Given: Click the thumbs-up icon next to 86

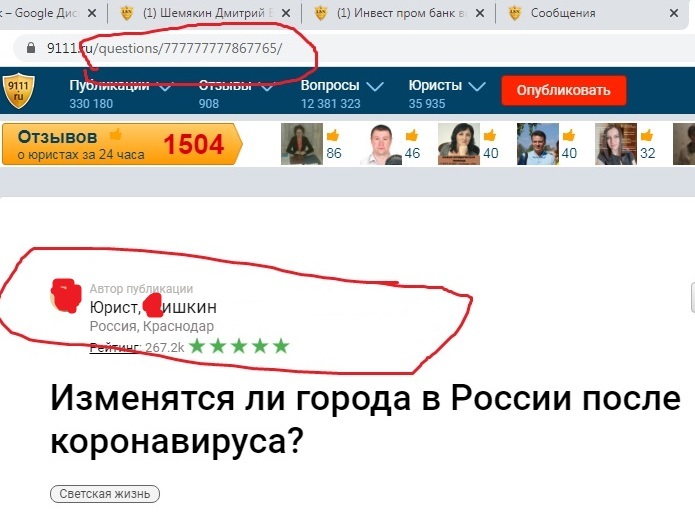Looking at the screenshot, I should click(x=333, y=135).
